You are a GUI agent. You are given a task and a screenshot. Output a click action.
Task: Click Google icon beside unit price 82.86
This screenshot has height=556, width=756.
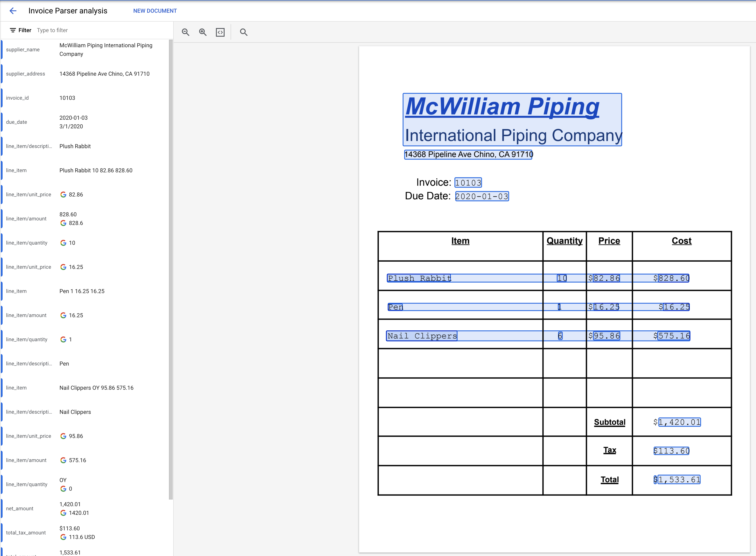point(63,195)
